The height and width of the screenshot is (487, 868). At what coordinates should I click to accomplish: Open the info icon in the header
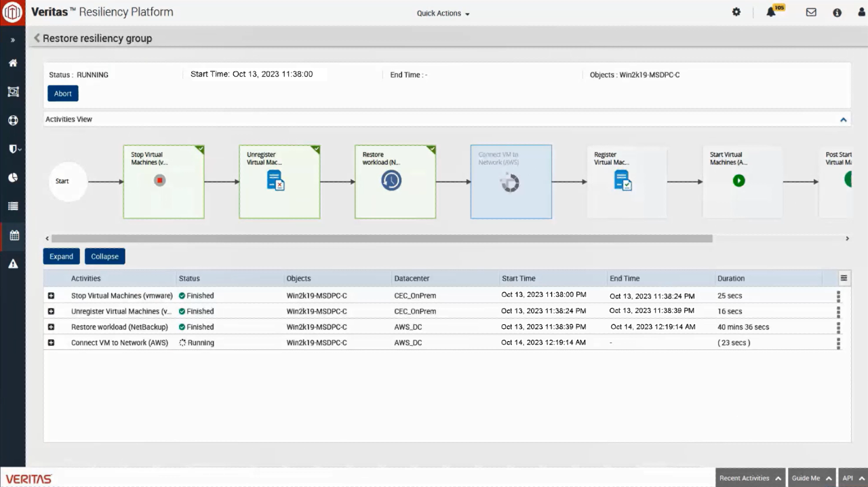pos(837,12)
